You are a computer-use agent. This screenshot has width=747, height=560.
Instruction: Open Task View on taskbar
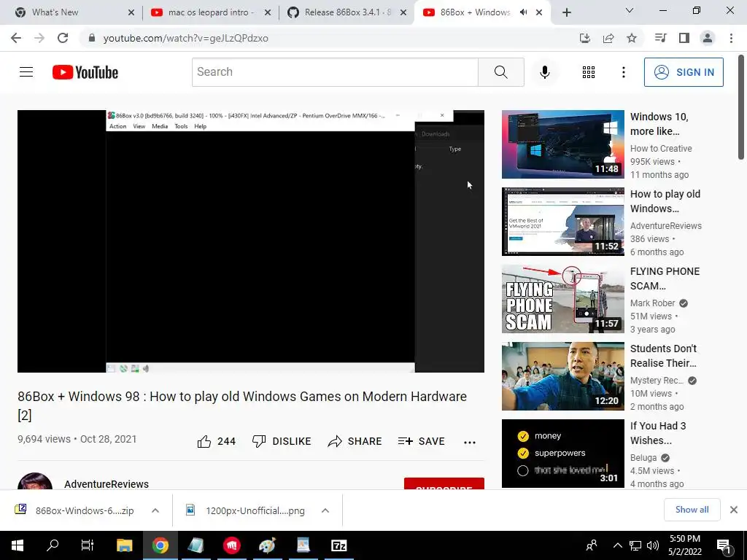(88, 545)
